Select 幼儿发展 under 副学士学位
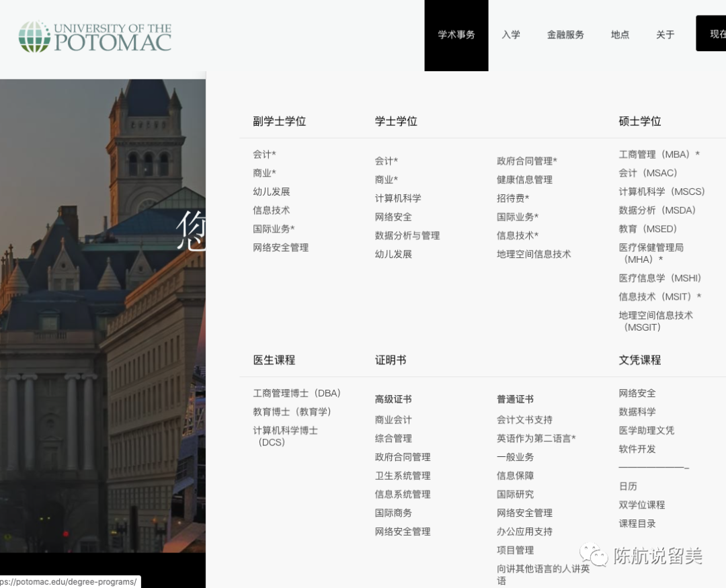Screen dimensions: 726x588 tap(272, 192)
